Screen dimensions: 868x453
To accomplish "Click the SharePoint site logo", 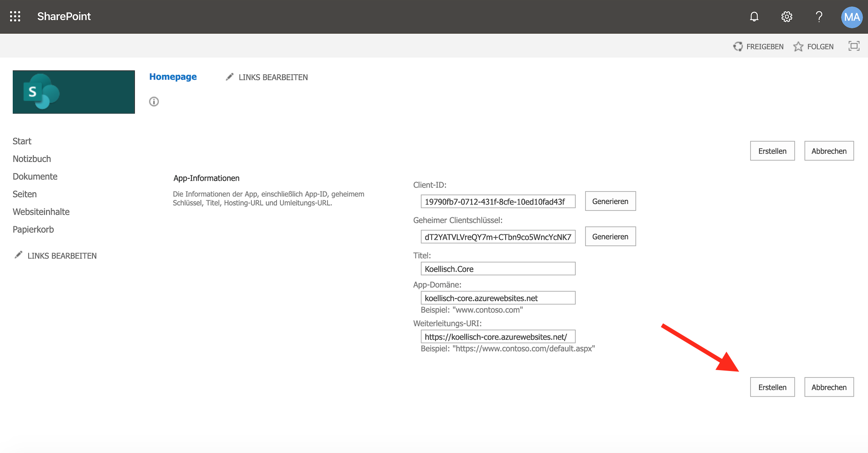I will pos(74,92).
